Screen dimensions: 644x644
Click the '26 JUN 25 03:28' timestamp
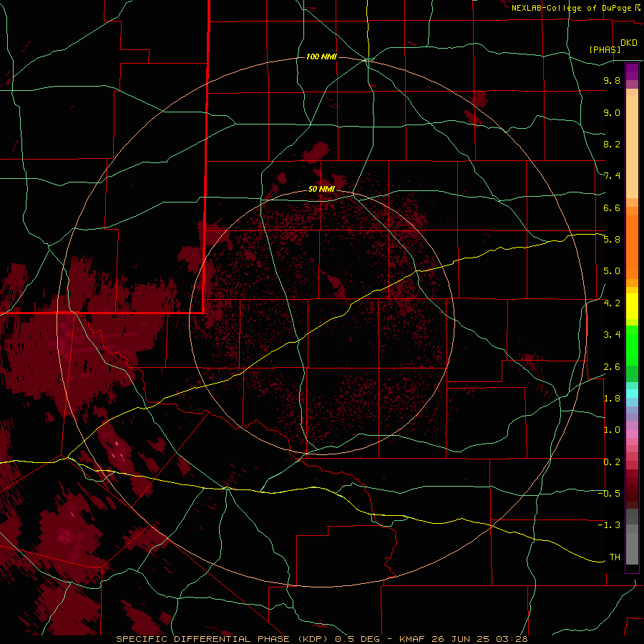481,639
